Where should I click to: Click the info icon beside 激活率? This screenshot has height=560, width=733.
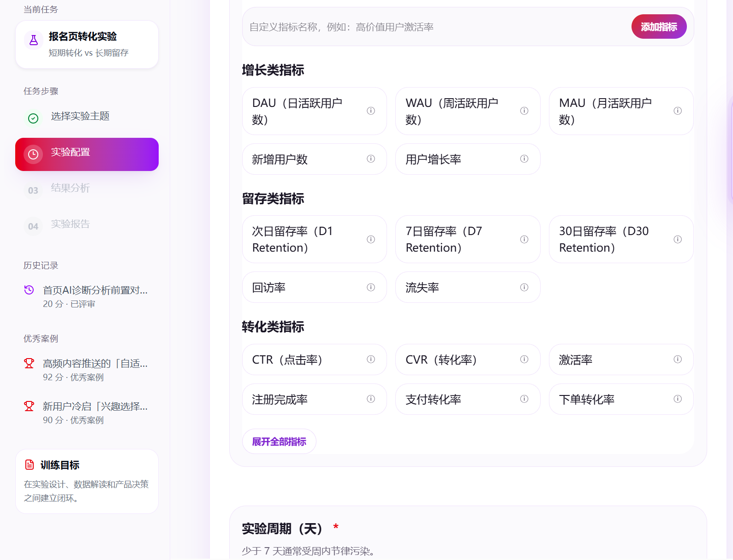678,359
